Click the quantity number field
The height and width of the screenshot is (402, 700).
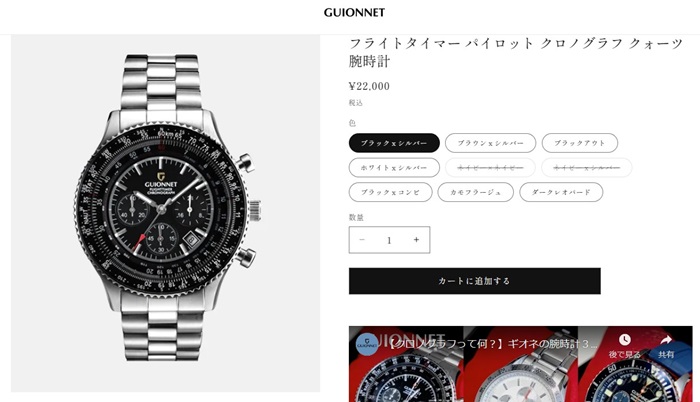389,240
